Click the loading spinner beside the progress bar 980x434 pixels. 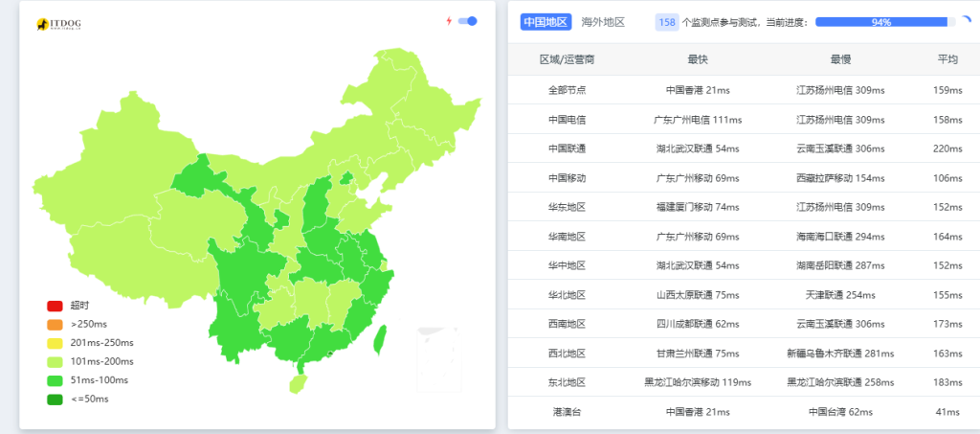(965, 21)
